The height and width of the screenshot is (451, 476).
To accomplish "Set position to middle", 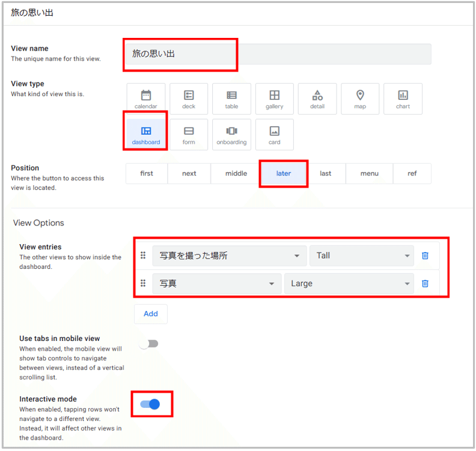I will pyautogui.click(x=236, y=173).
